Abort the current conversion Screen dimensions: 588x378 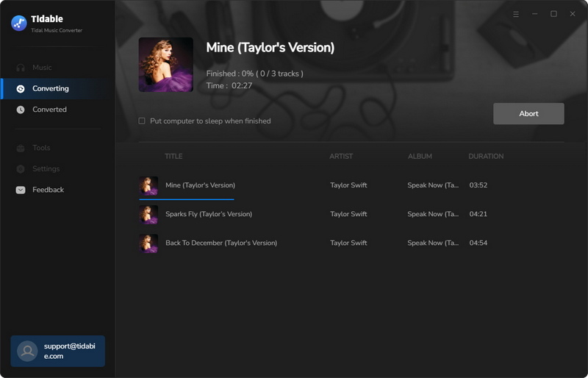[x=528, y=114]
